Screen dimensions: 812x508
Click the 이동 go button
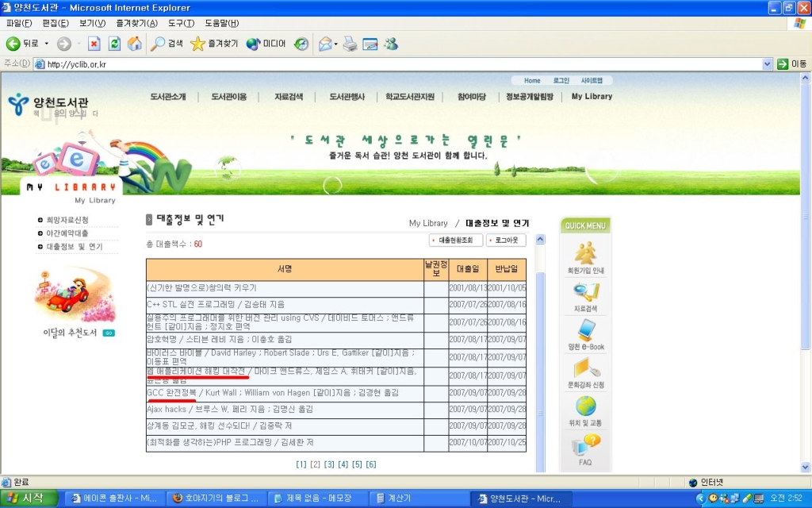point(792,64)
